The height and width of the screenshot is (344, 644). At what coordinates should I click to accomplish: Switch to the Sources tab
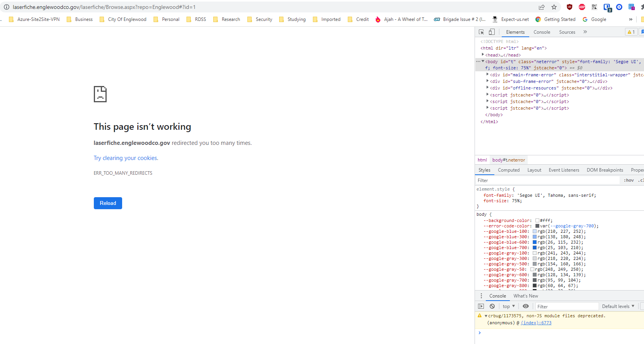567,32
